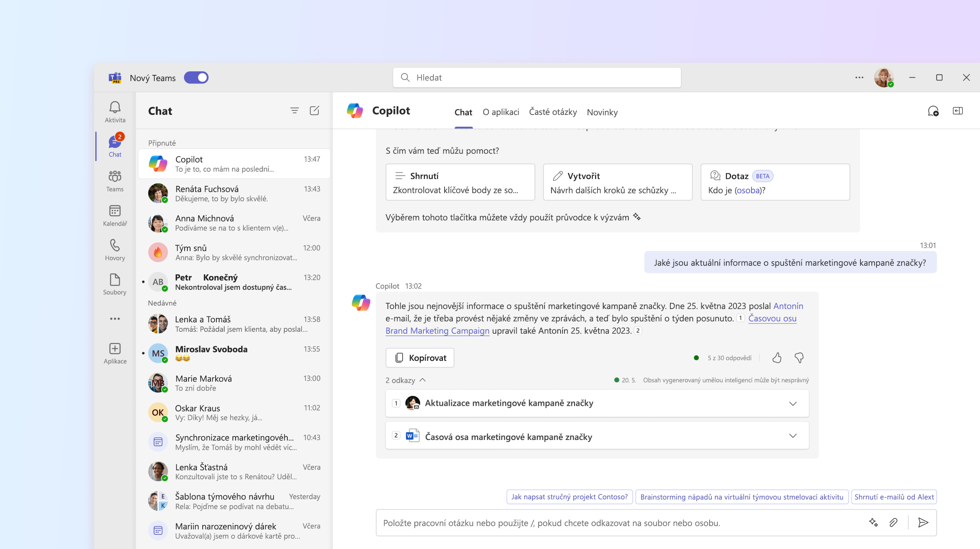Select suggestion Jak napsat stručný projekt Contoso?

tap(569, 497)
